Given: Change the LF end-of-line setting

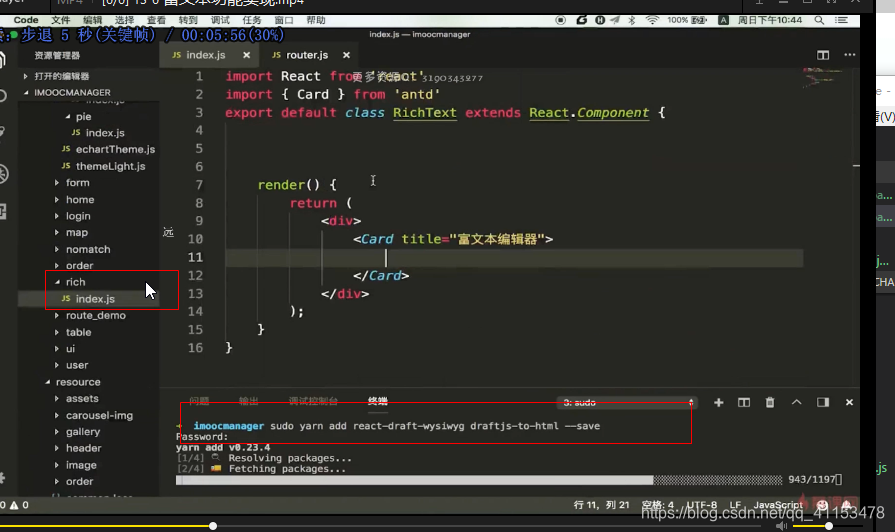Looking at the screenshot, I should coord(735,505).
